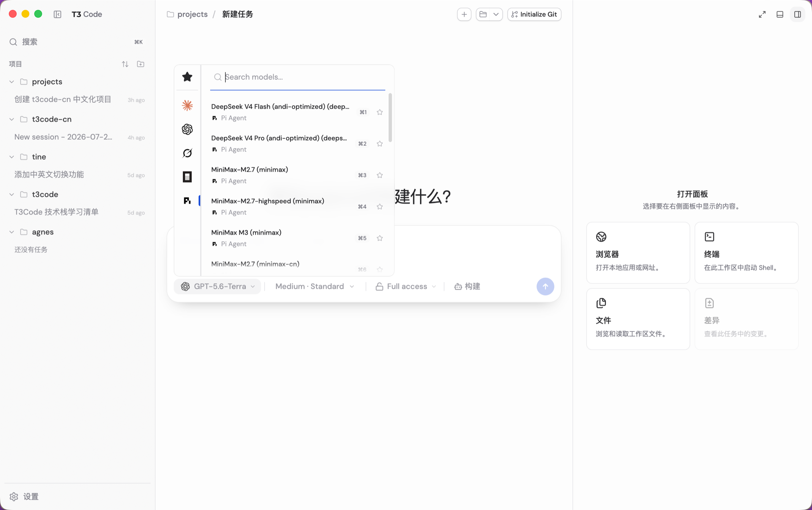Open the 浏览器 browser panel card

pos(638,253)
